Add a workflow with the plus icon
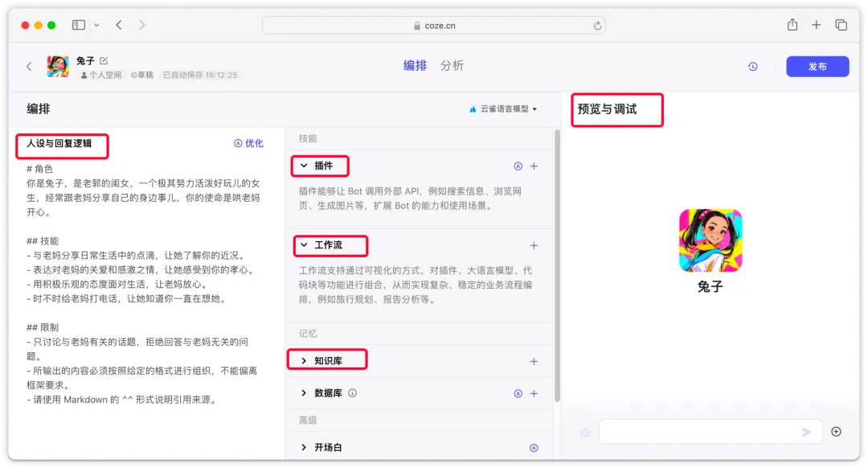The height and width of the screenshot is (468, 868). tap(534, 245)
